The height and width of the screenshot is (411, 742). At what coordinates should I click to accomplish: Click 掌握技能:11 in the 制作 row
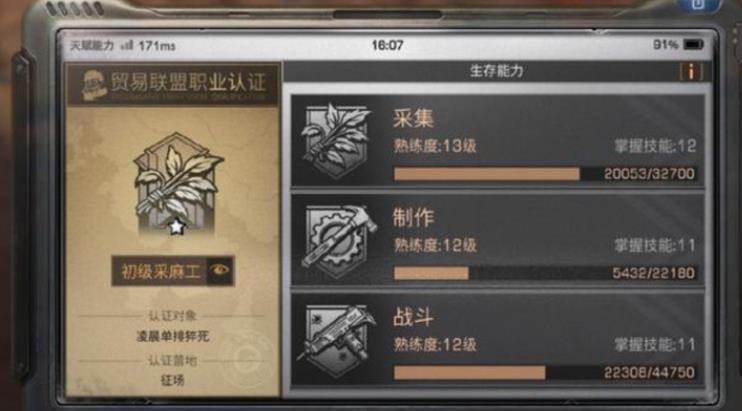(655, 245)
